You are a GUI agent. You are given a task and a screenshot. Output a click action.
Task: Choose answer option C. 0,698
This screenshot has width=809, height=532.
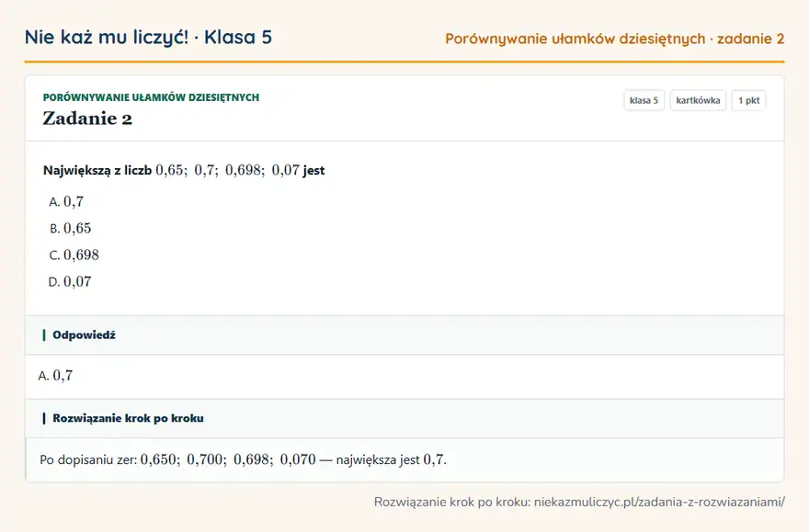tap(74, 255)
